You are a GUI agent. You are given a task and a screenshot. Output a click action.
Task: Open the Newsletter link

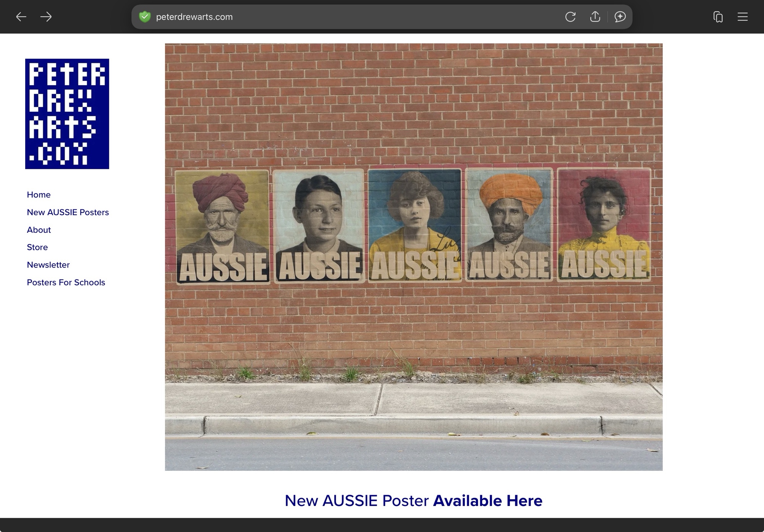pyautogui.click(x=48, y=265)
